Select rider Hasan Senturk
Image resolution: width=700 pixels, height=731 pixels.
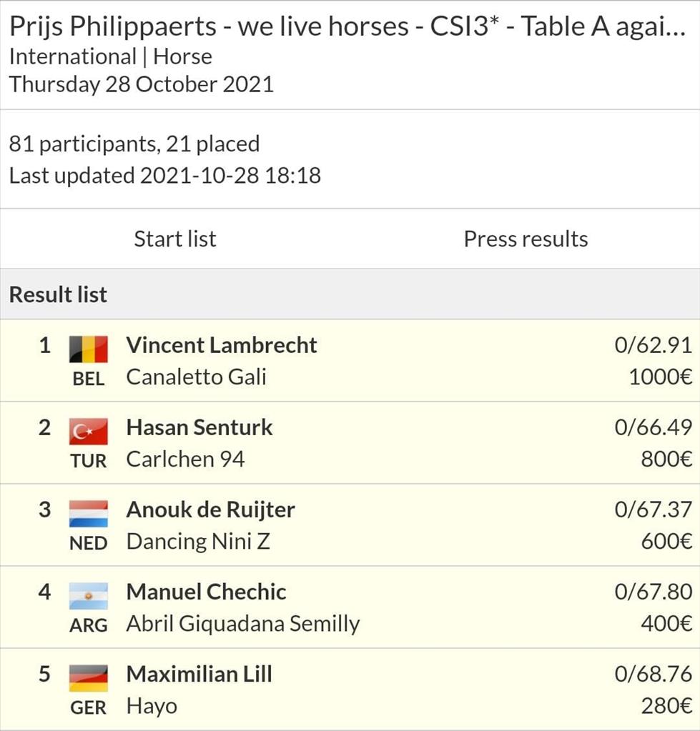point(199,427)
